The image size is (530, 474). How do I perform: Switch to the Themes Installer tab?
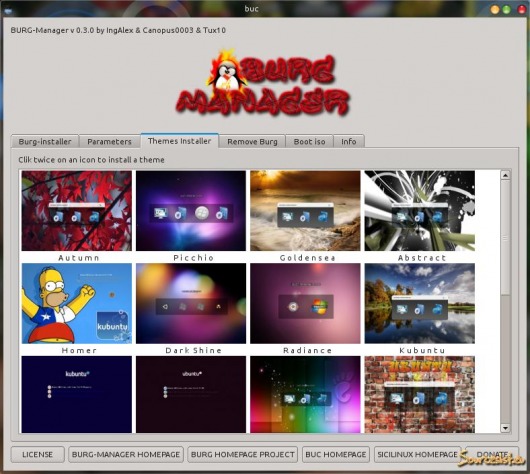tap(179, 141)
